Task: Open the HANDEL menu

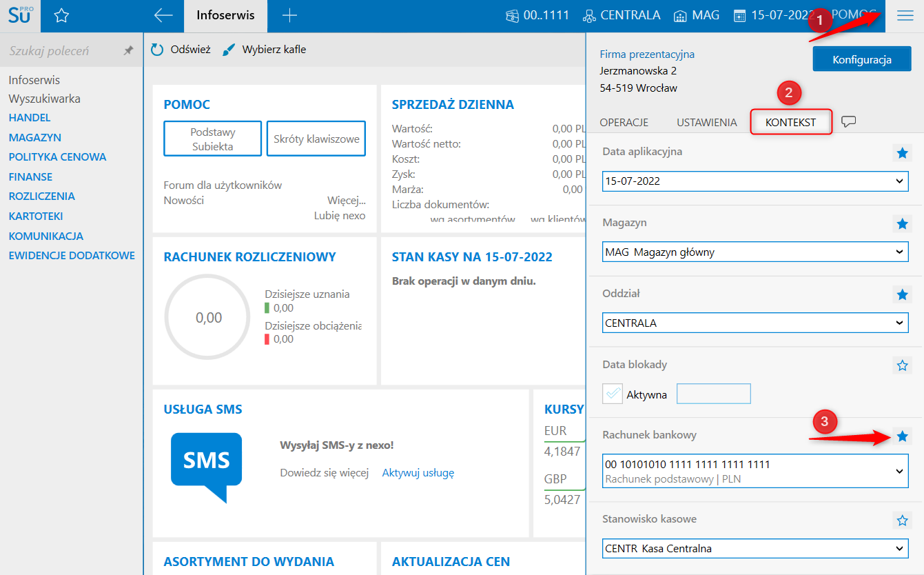Action: pyautogui.click(x=30, y=118)
